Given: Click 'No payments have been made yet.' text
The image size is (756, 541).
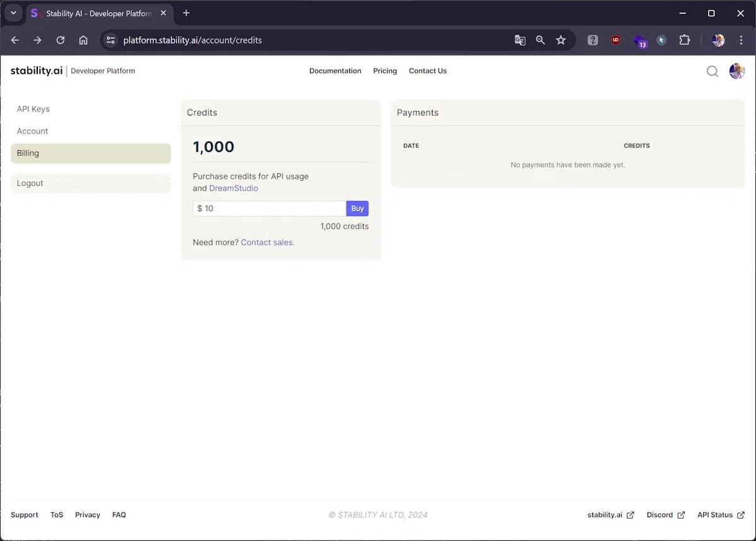Looking at the screenshot, I should click(x=568, y=165).
